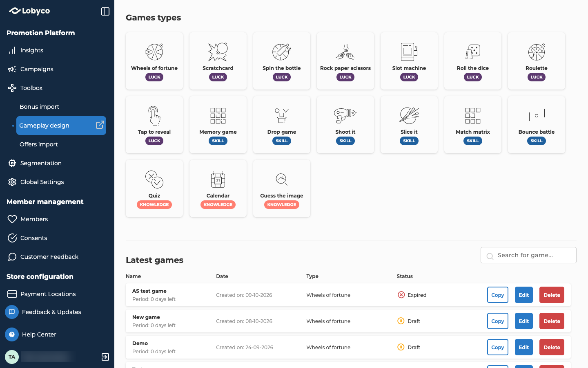The image size is (588, 368).
Task: Click the 'Demo' game name
Action: tap(140, 343)
